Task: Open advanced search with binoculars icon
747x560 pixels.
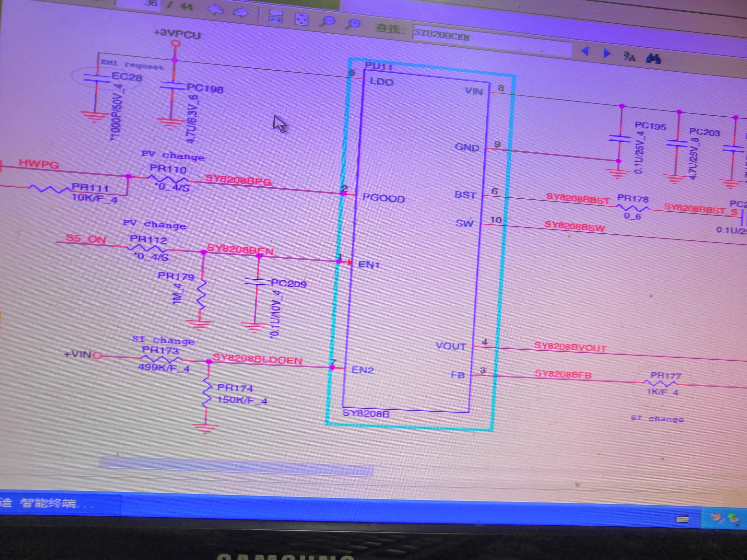Action: tap(653, 59)
